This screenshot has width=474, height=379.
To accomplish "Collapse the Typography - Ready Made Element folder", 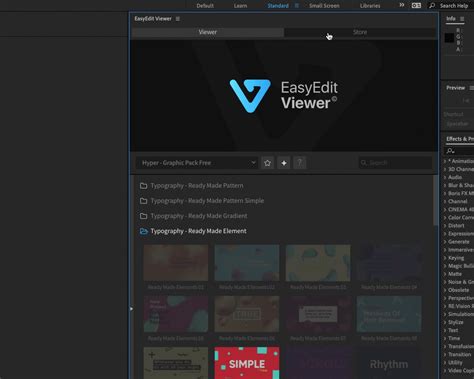I will pyautogui.click(x=193, y=231).
